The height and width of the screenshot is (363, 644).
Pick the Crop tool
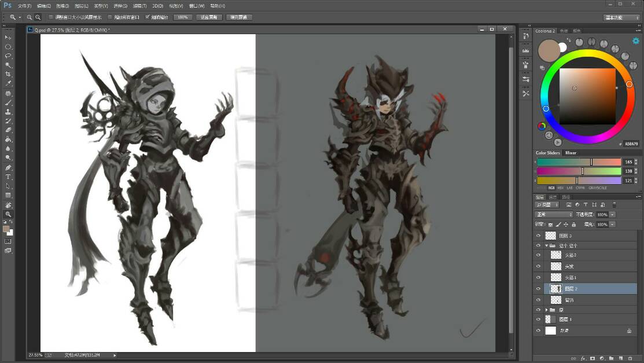8,74
